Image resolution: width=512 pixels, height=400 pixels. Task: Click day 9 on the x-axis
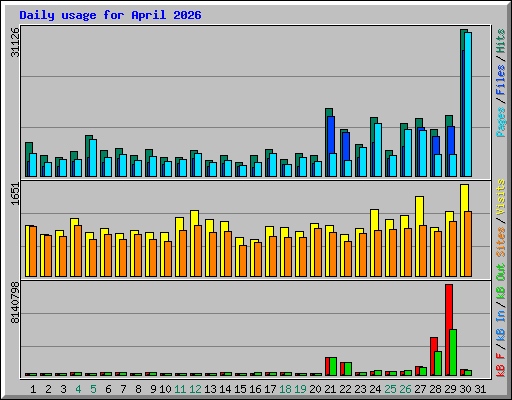[153, 389]
